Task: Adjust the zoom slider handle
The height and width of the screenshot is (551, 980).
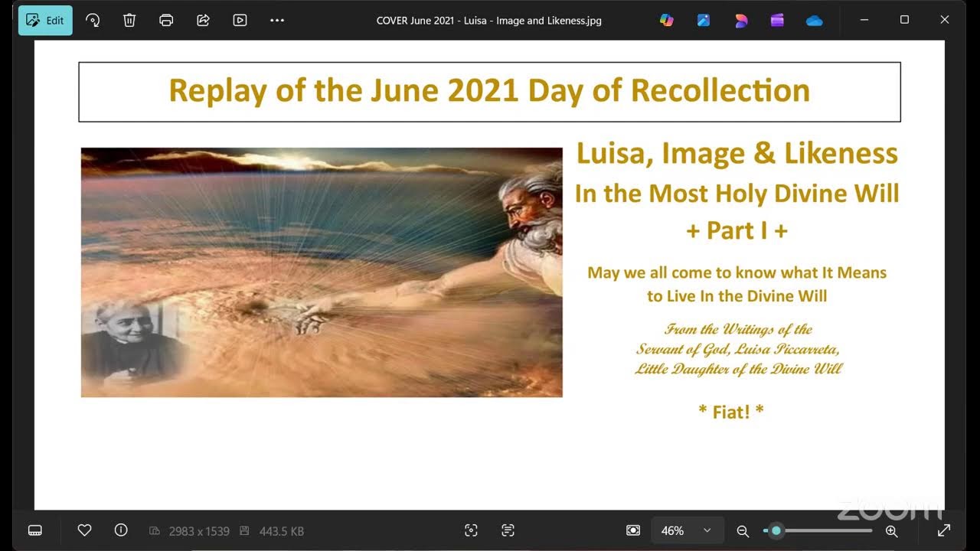Action: coord(776,530)
